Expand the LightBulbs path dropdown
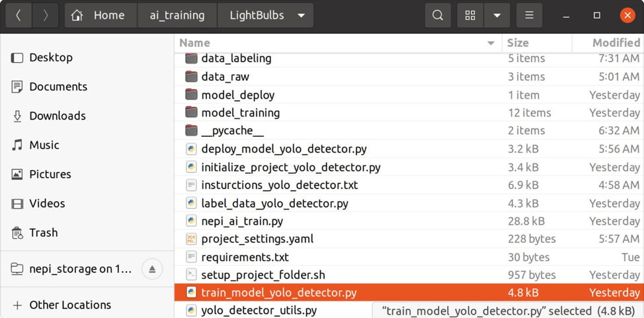Image resolution: width=644 pixels, height=318 pixels. click(302, 15)
